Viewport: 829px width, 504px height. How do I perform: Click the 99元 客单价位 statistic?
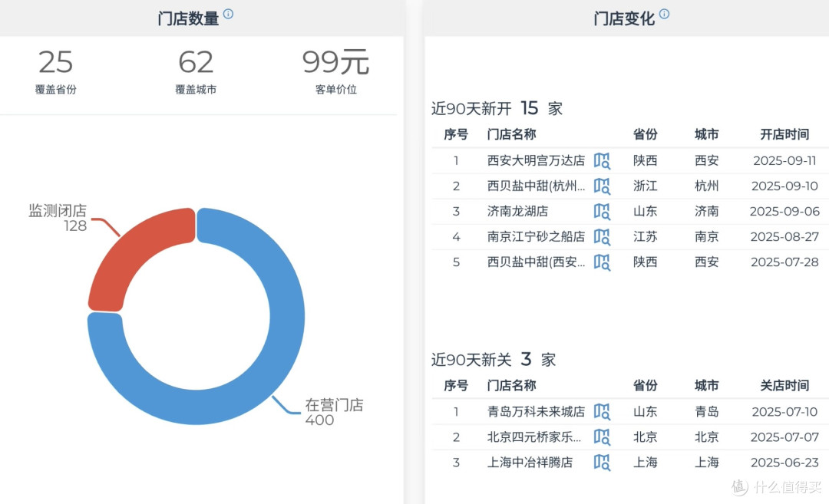tap(335, 71)
